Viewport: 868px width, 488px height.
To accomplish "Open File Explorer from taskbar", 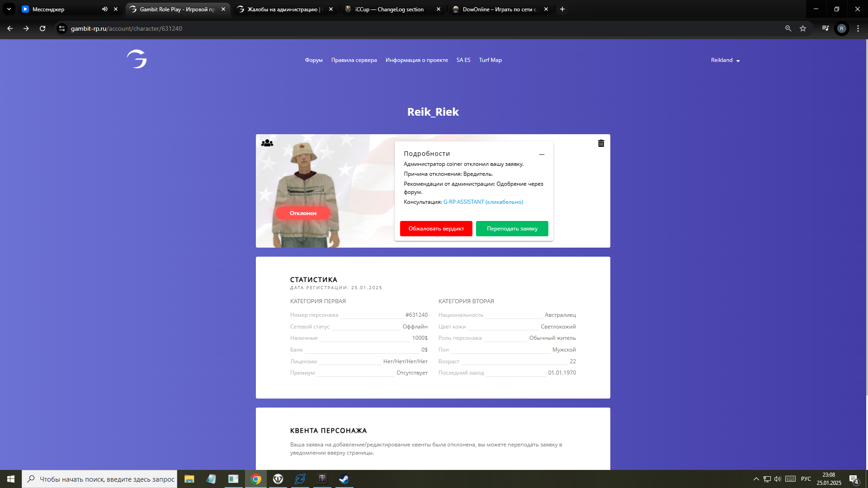I will 189,479.
